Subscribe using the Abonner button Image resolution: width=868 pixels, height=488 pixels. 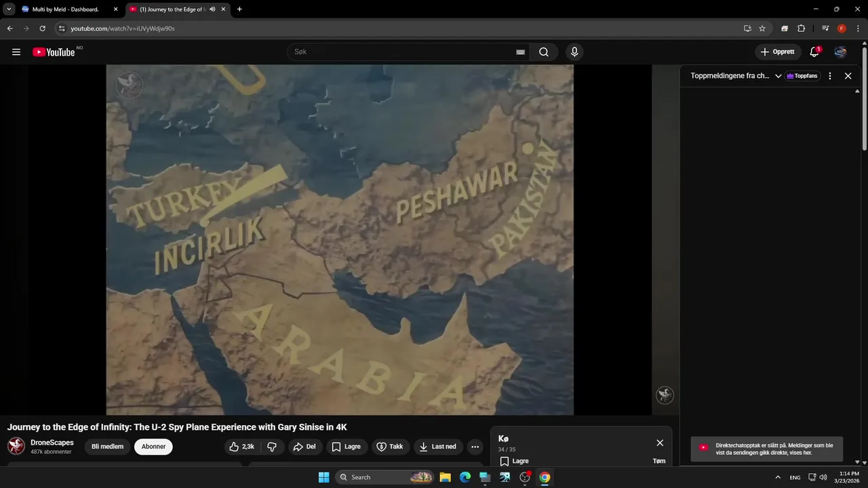point(153,447)
